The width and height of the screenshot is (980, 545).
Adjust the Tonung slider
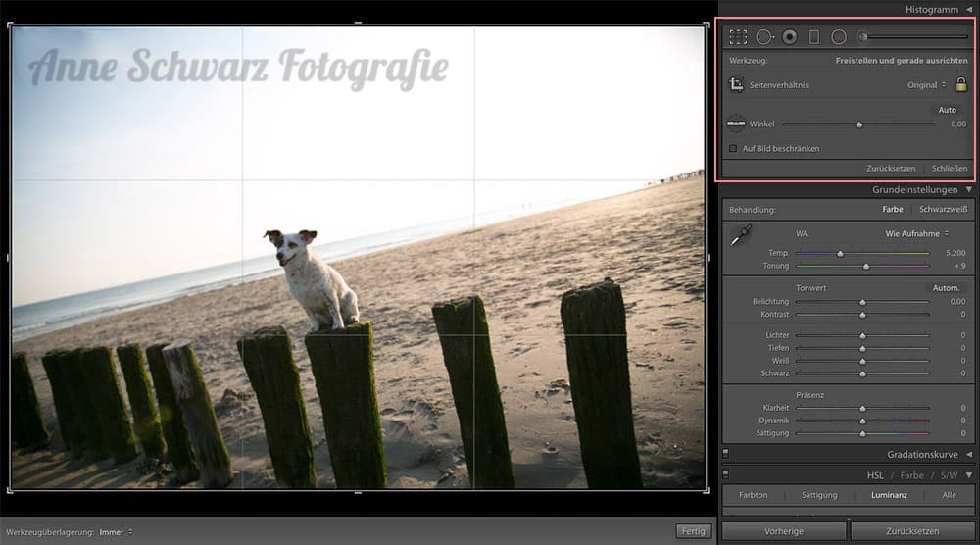coord(862,267)
